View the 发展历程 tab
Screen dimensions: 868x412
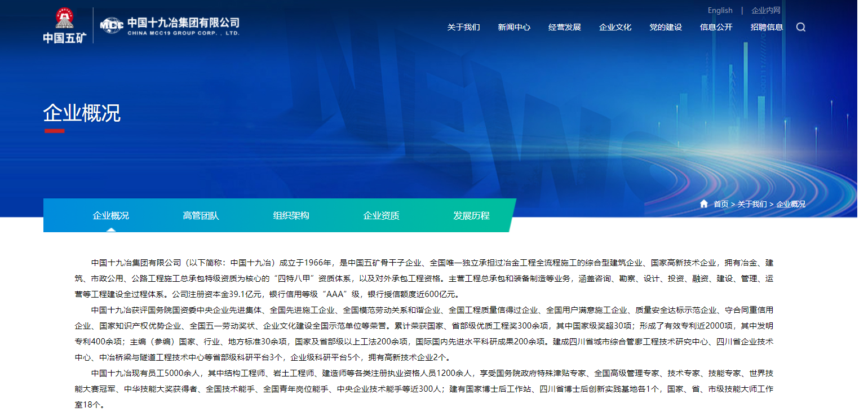[x=472, y=215]
